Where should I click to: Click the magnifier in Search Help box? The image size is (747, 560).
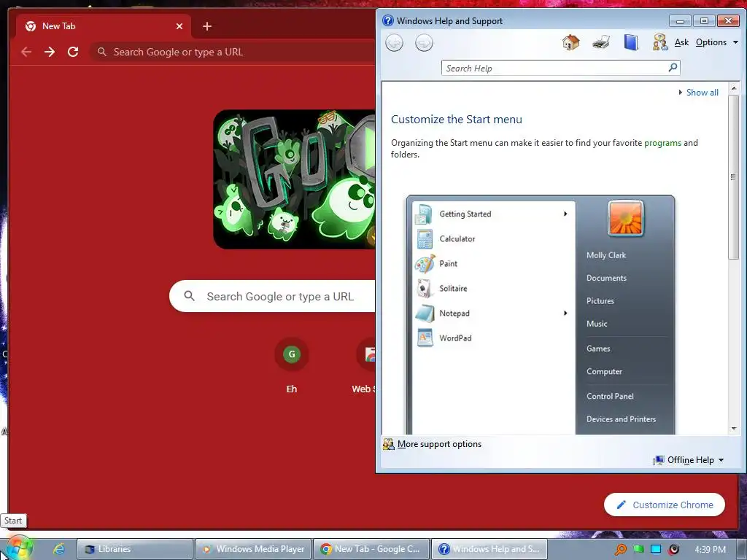[x=673, y=68]
